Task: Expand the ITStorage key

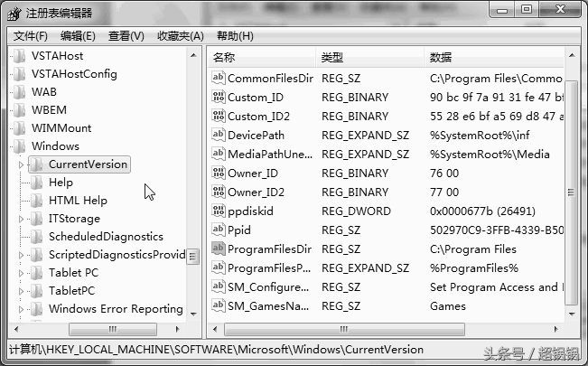Action: click(21, 219)
